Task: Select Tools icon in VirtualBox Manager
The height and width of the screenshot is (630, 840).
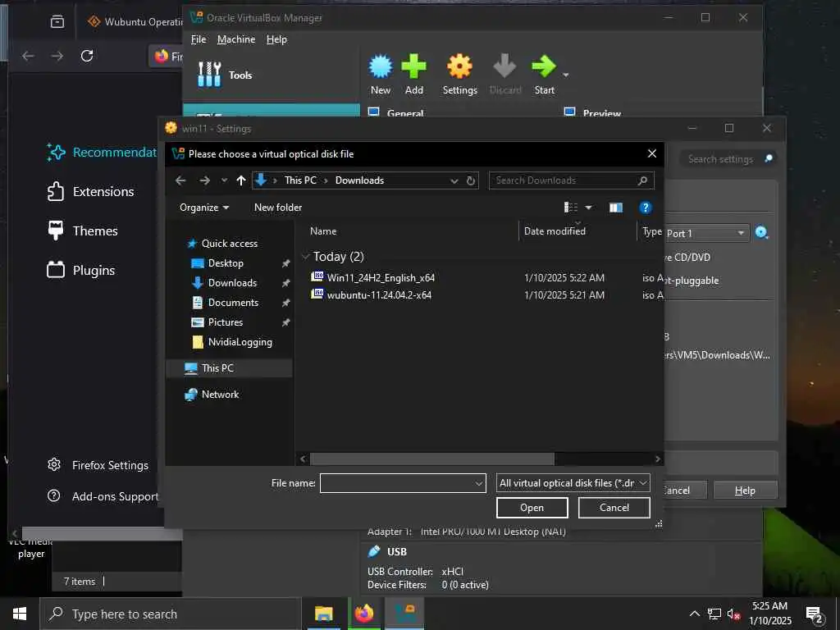Action: point(209,75)
